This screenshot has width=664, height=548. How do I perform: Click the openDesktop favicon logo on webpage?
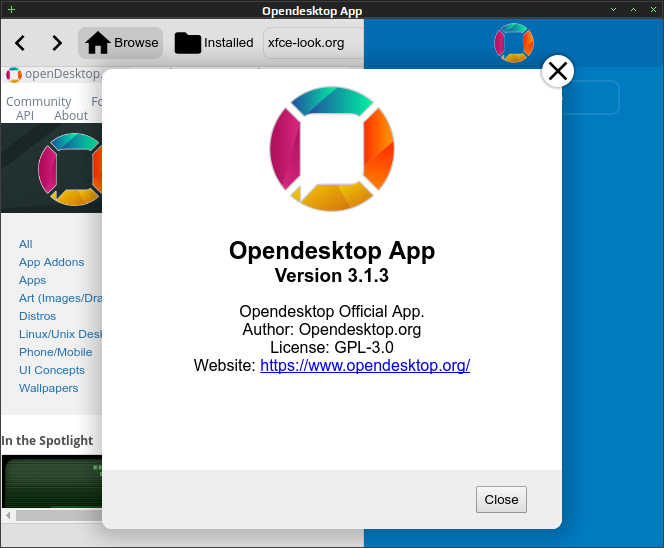coord(14,75)
